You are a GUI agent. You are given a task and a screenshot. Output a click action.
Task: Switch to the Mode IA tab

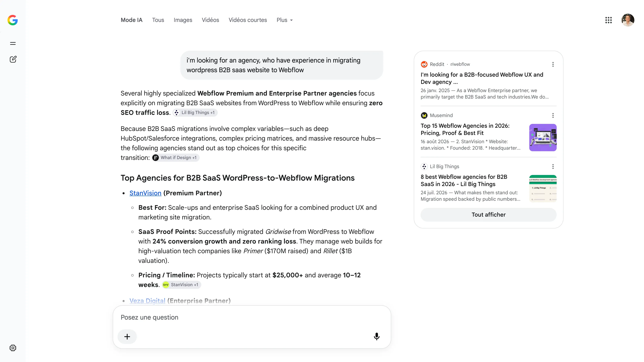tap(131, 20)
